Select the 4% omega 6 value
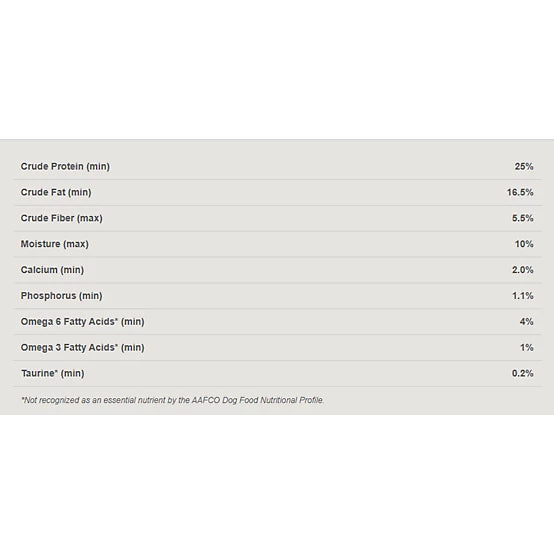The image size is (554, 554). (x=526, y=322)
